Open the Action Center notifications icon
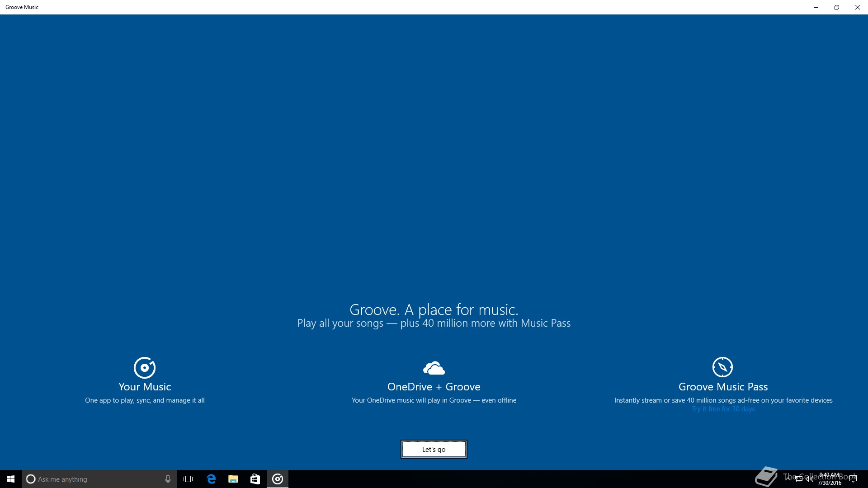 [853, 479]
